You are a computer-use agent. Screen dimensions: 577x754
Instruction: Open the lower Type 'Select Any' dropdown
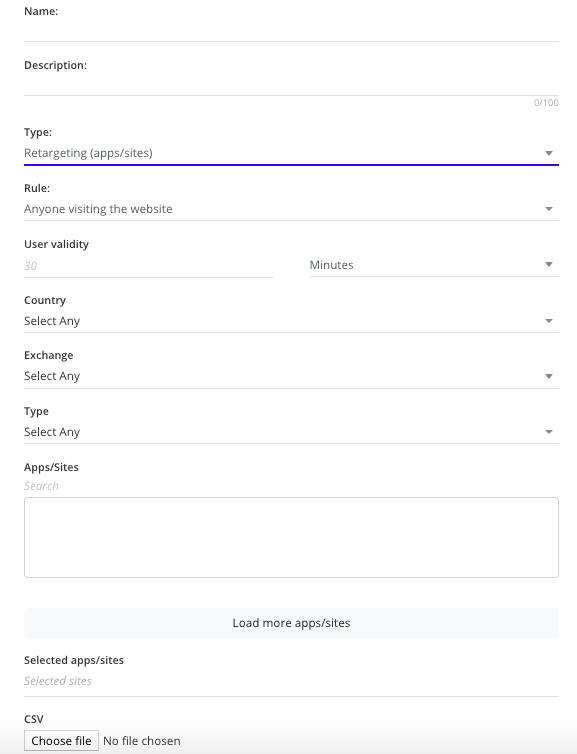coord(291,432)
